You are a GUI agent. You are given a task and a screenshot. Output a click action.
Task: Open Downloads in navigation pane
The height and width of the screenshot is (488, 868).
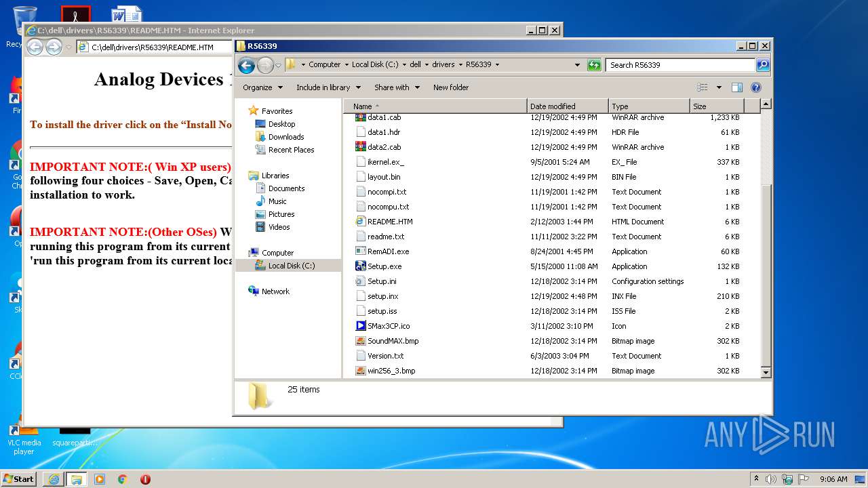(285, 137)
